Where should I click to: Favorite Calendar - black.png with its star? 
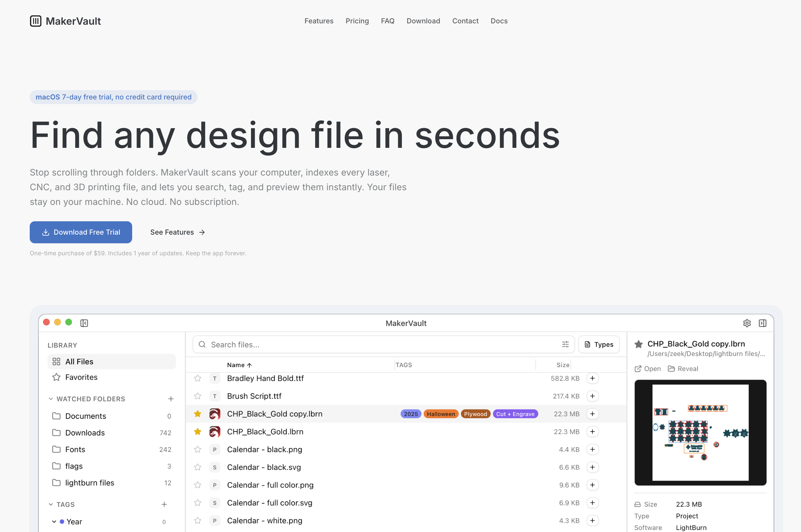(198, 449)
